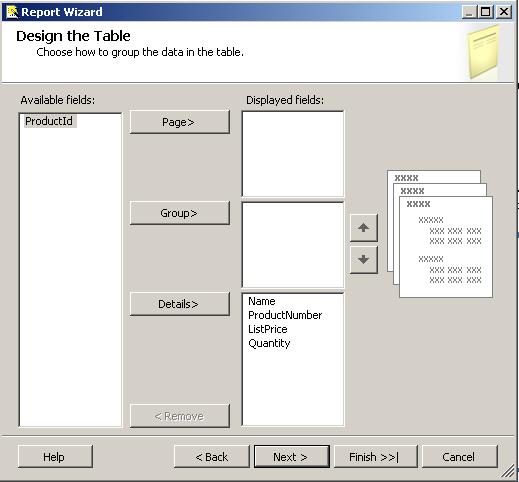Select ListPrice in the details list

point(268,329)
